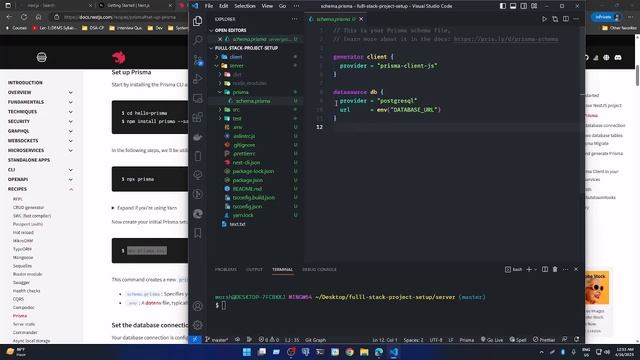Screen dimensions: 640x360
Task: Switch to the DEBUG CONSOLE tab
Action: pos(319,269)
